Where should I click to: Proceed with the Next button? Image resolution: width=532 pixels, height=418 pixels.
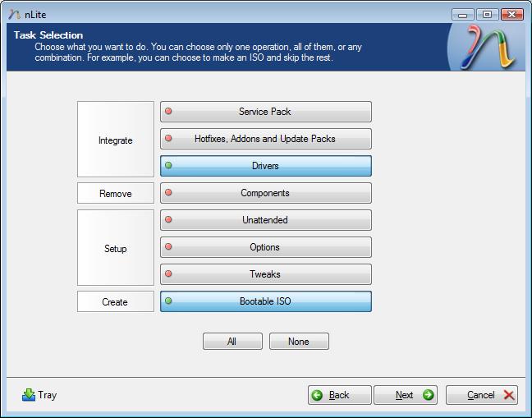[x=405, y=395]
